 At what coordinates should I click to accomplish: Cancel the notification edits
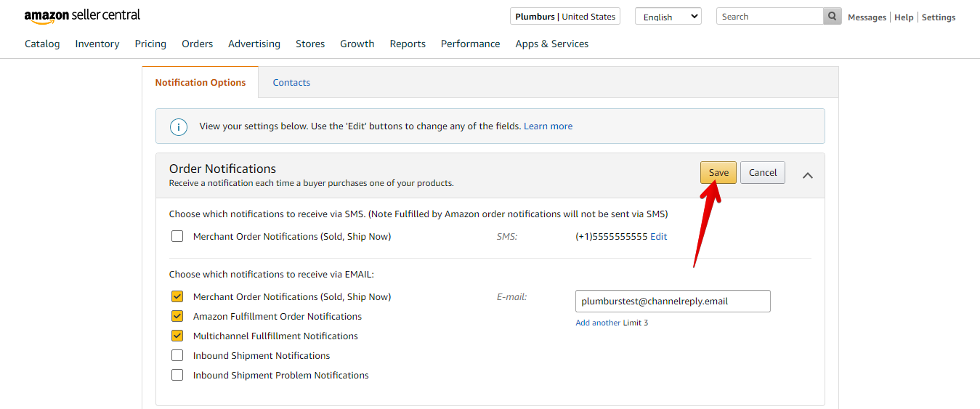pyautogui.click(x=762, y=172)
